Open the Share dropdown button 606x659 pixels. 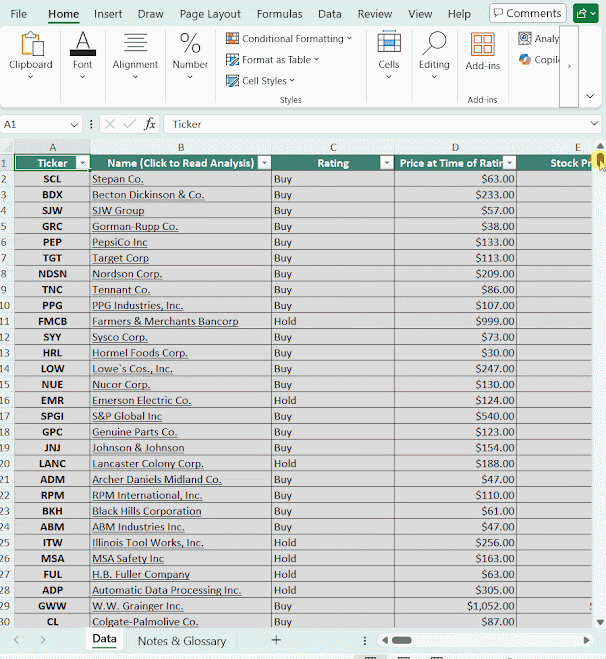click(x=586, y=13)
